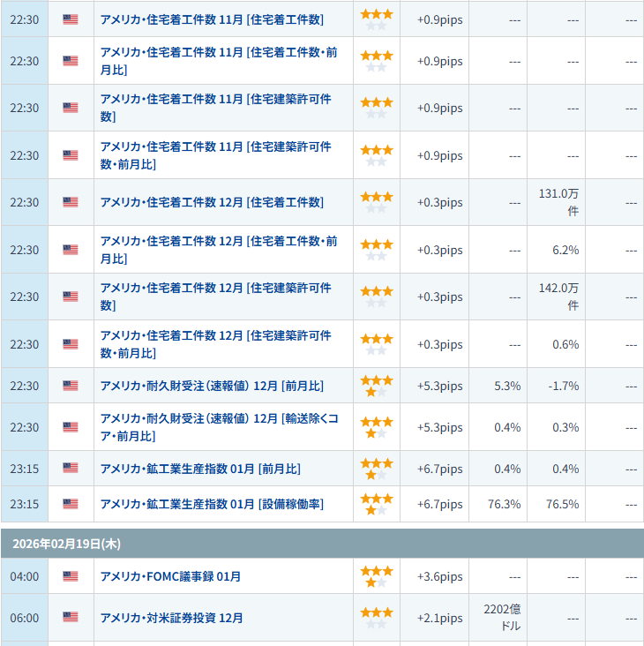Click the 2202億ドル value for 対米証券投資
This screenshot has height=646, width=644.
click(x=502, y=617)
